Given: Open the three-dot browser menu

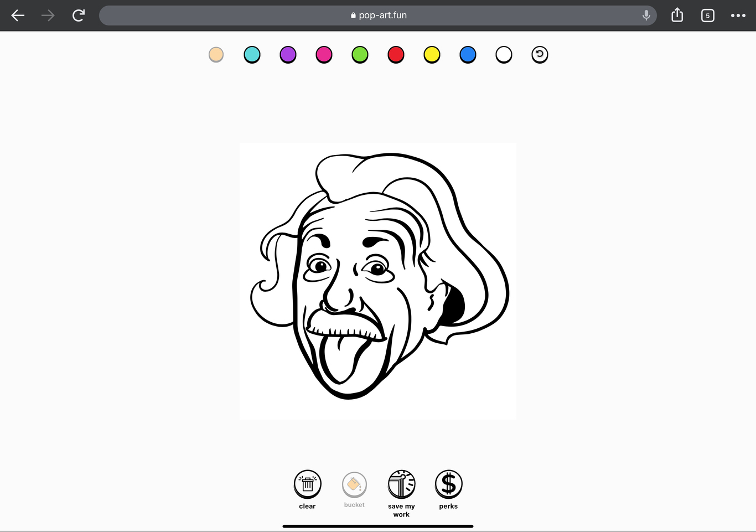Looking at the screenshot, I should (x=738, y=16).
